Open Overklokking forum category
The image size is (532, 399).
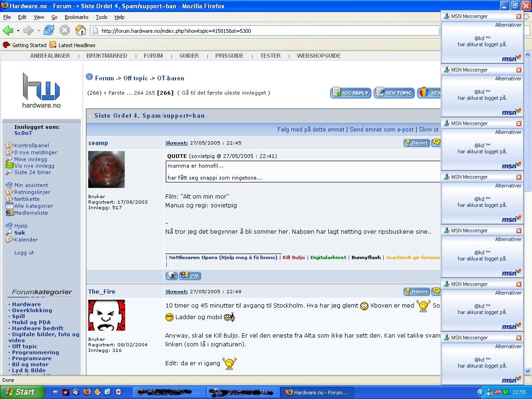pos(32,310)
